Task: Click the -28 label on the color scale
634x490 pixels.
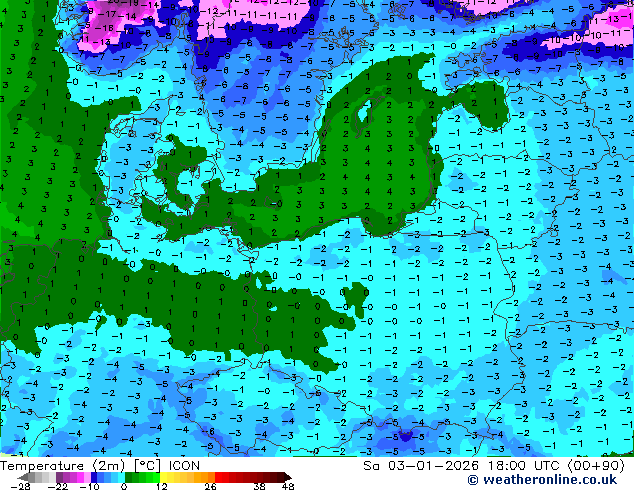Action: coord(21,486)
